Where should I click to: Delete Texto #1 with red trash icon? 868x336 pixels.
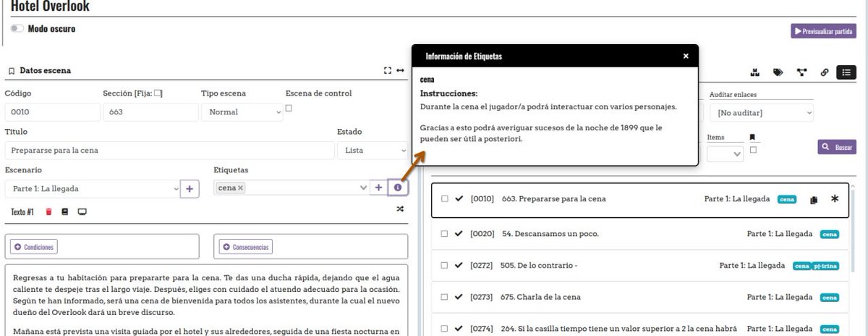[x=49, y=212]
